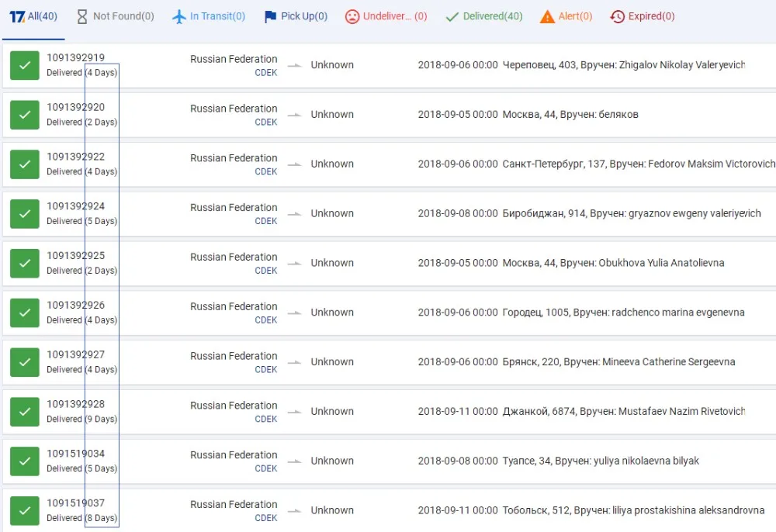Click green delivered icon for 1091392928
The image size is (776, 532).
(x=25, y=411)
